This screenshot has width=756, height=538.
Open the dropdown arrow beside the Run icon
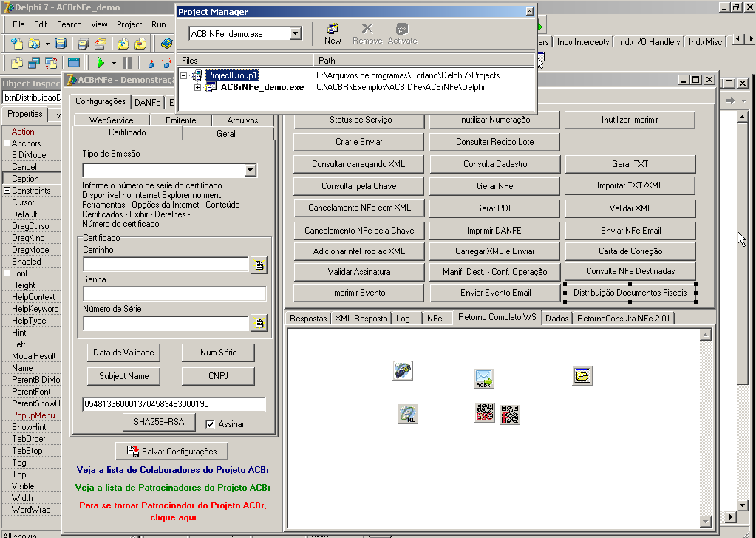[x=114, y=63]
